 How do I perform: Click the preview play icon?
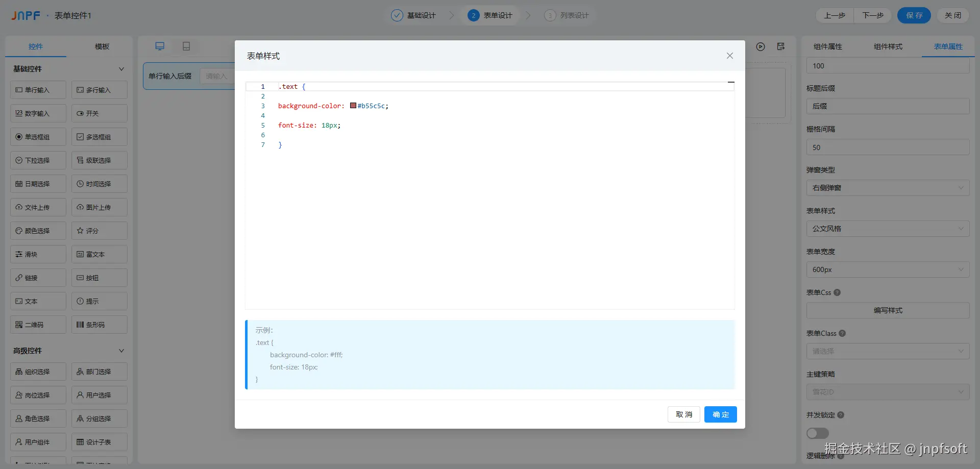[x=761, y=46]
